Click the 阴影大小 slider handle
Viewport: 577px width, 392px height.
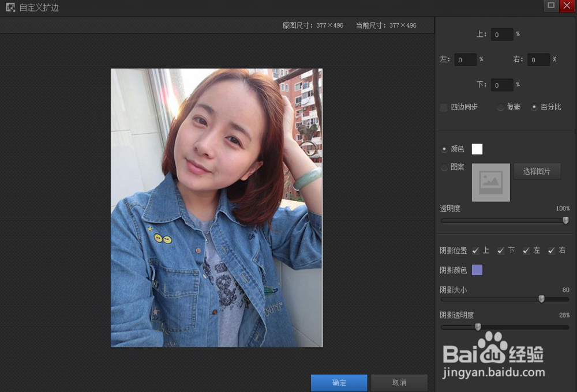(x=541, y=299)
